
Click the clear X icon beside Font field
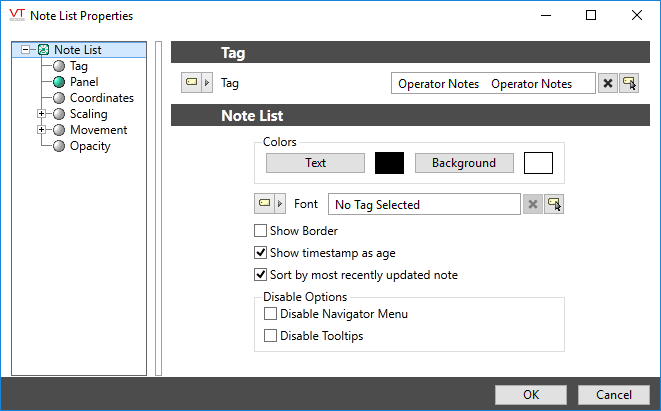[x=532, y=204]
